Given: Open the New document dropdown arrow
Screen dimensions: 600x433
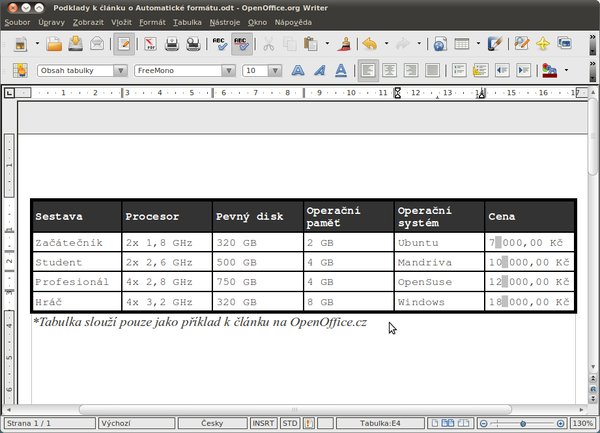Looking at the screenshot, I should pos(37,44).
